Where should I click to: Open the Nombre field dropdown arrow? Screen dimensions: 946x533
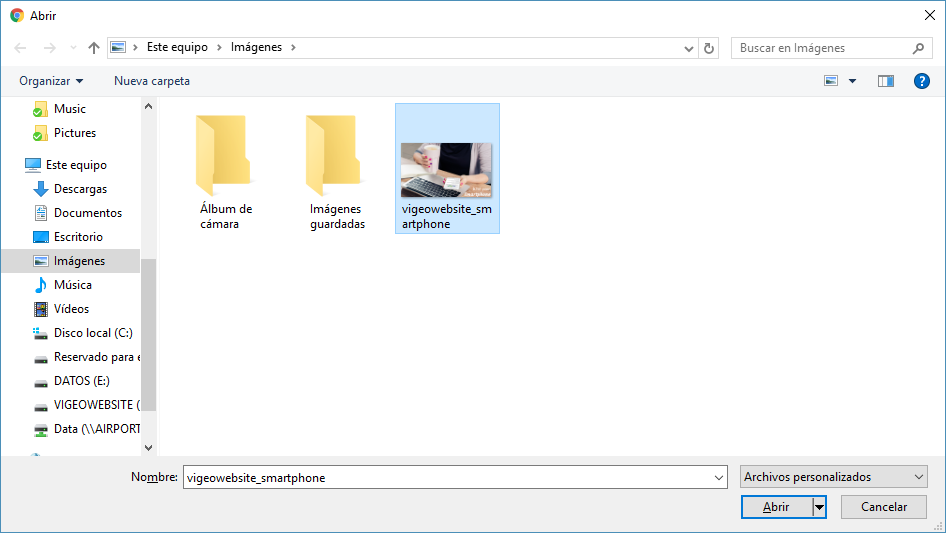(719, 477)
